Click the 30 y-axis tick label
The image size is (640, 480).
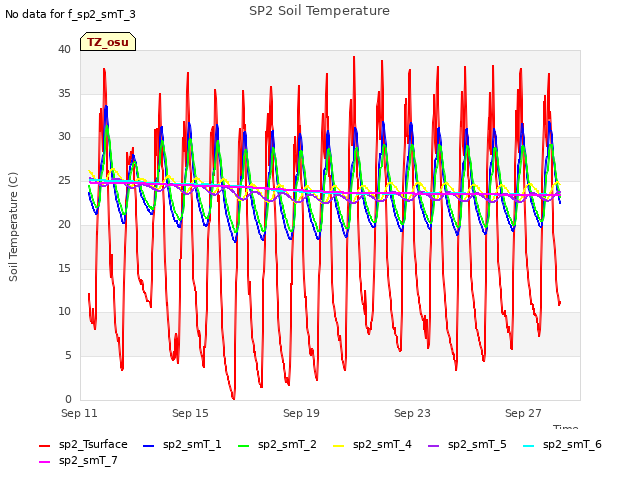[x=64, y=137]
